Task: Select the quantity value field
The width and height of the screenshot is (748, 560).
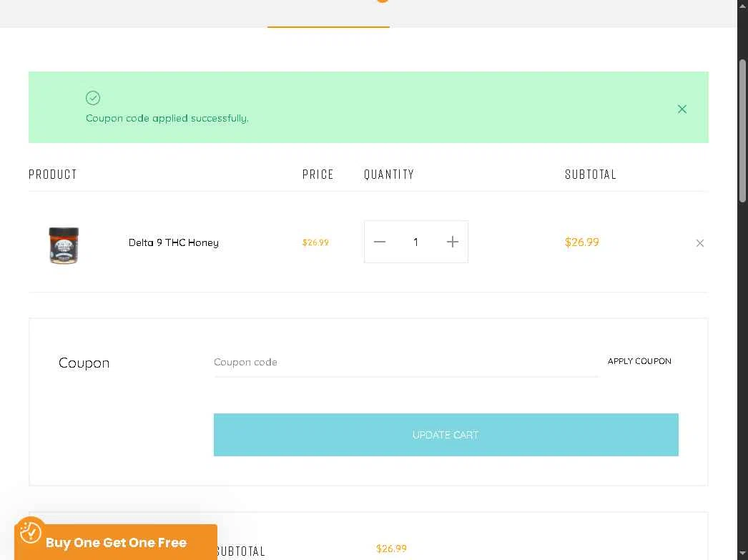Action: pyautogui.click(x=416, y=242)
